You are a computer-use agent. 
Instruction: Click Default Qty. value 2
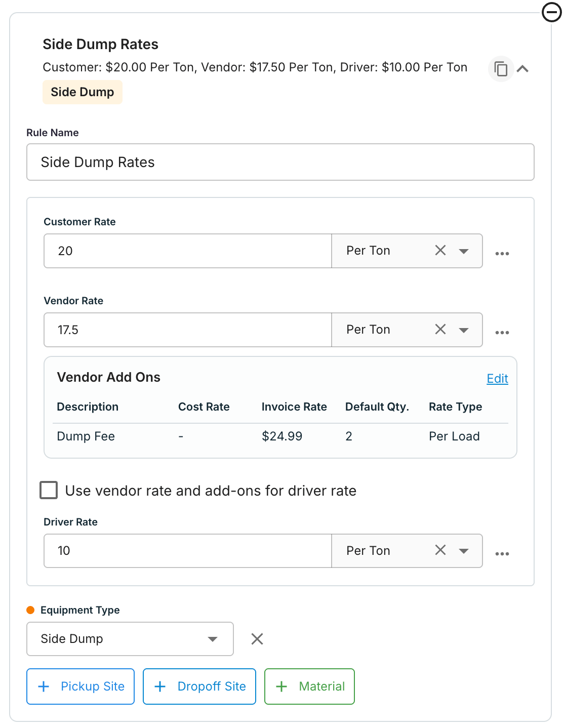coord(349,436)
